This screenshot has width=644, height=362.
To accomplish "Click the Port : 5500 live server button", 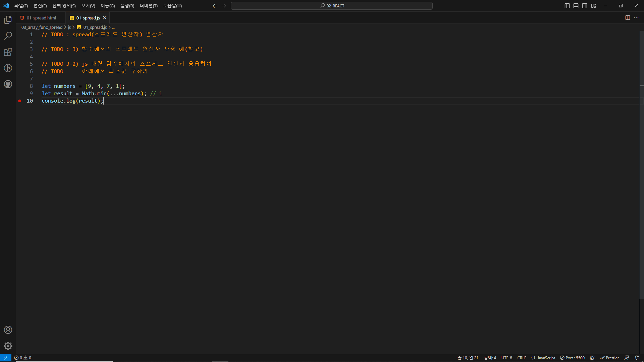I will pyautogui.click(x=572, y=358).
